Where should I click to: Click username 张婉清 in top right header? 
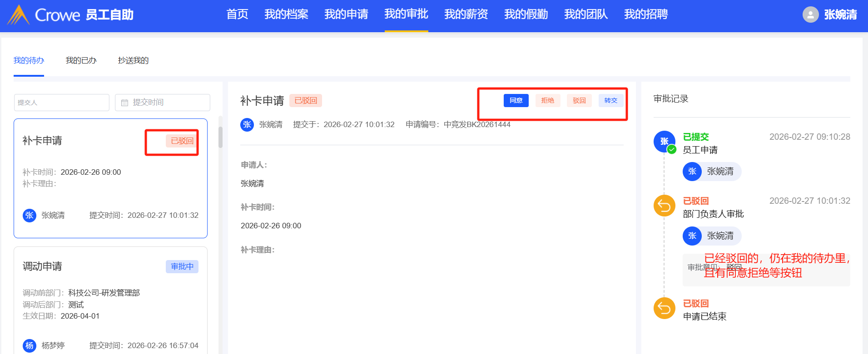(840, 15)
